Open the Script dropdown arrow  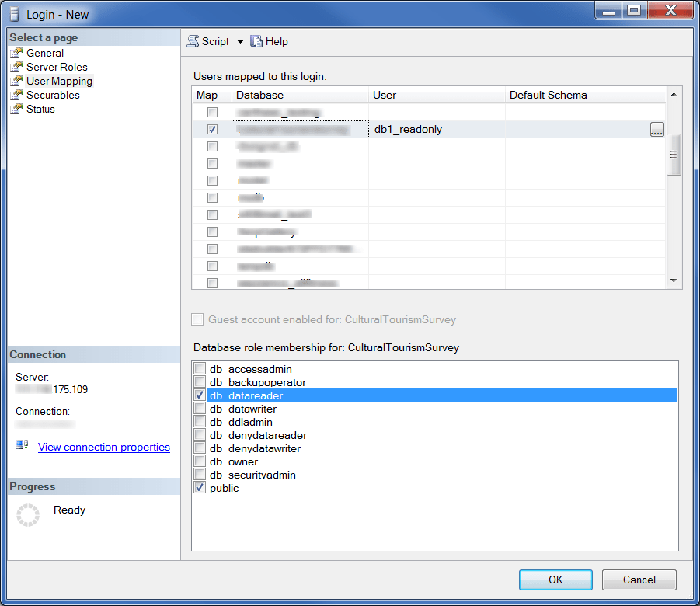click(x=241, y=41)
